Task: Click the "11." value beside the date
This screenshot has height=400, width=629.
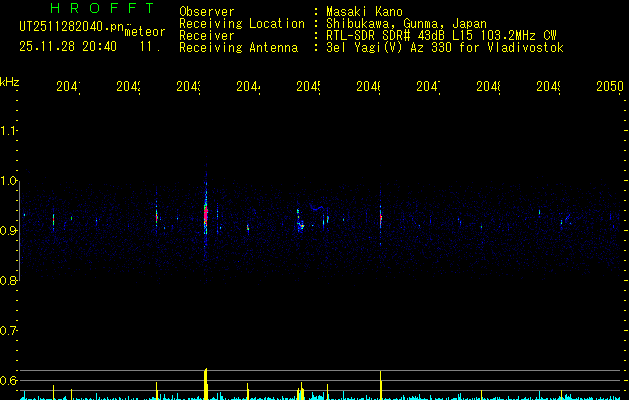Action: (x=150, y=46)
